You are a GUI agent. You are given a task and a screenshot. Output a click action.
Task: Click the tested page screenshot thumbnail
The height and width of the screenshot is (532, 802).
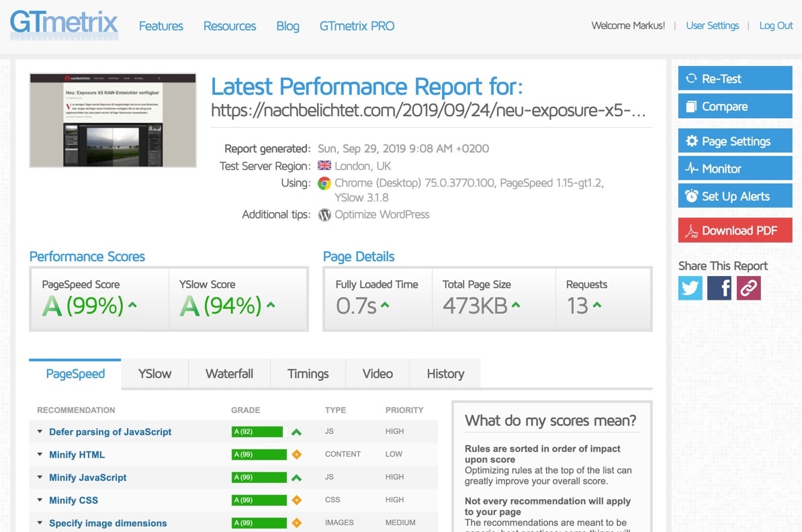[113, 120]
